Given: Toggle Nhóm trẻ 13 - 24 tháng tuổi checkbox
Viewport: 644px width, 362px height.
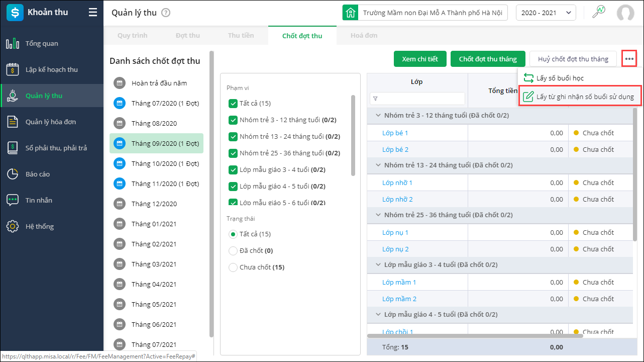Looking at the screenshot, I should (x=233, y=137).
